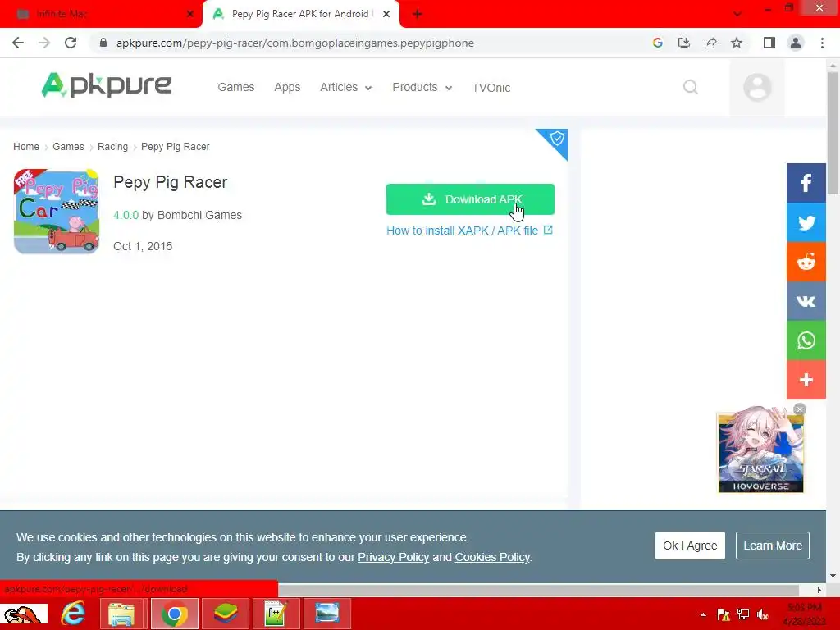The image size is (840, 630).
Task: Open the image viewer taskbar icon
Action: 326,614
